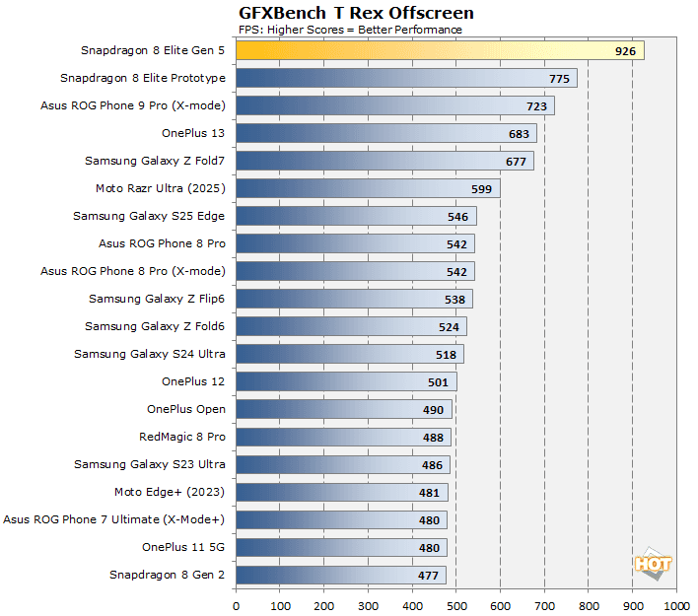The image size is (698, 616).
Task: Click the 599 score value
Action: pos(482,188)
